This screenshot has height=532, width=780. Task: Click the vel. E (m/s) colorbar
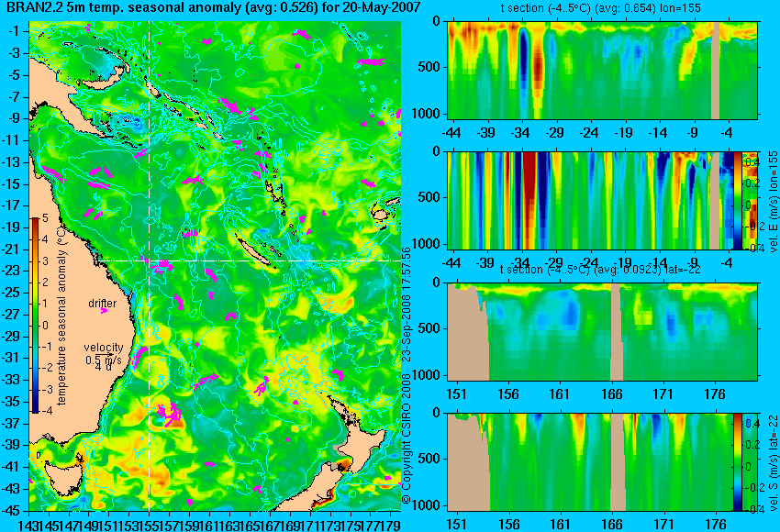tap(737, 200)
